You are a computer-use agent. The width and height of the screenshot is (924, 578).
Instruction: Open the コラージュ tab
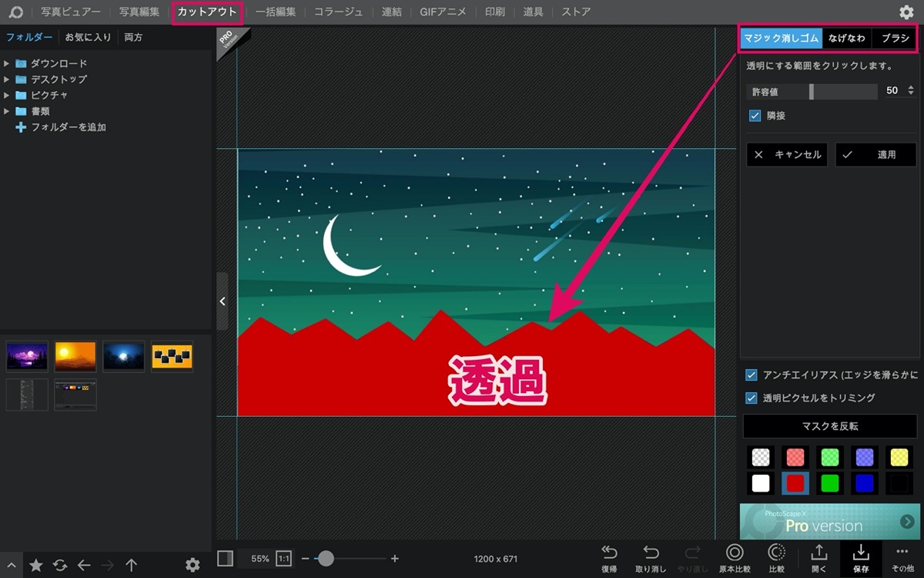339,12
